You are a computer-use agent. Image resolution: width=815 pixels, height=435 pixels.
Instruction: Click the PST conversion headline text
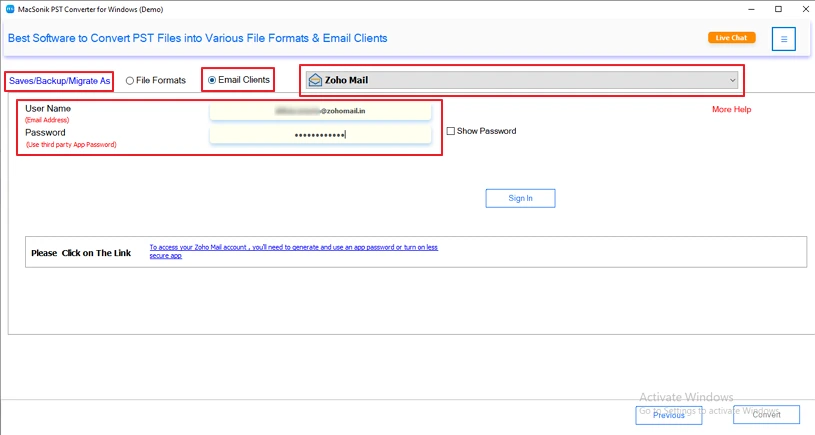coord(198,38)
